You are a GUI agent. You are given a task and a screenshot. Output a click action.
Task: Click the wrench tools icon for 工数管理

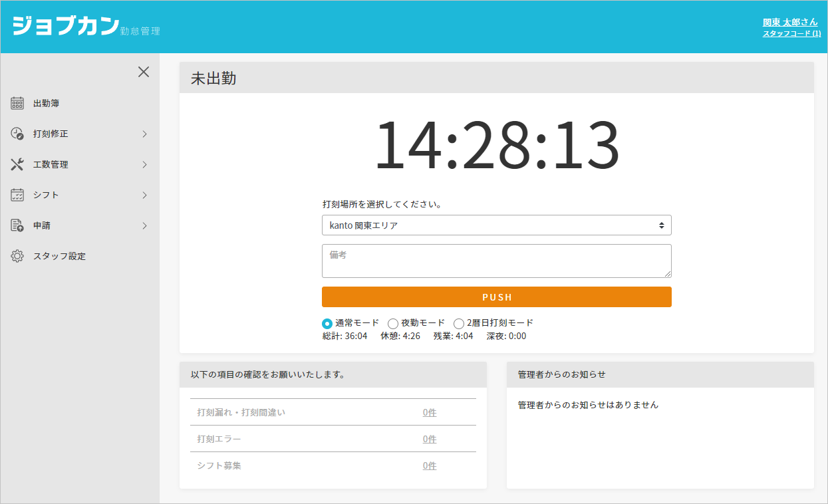pos(17,164)
